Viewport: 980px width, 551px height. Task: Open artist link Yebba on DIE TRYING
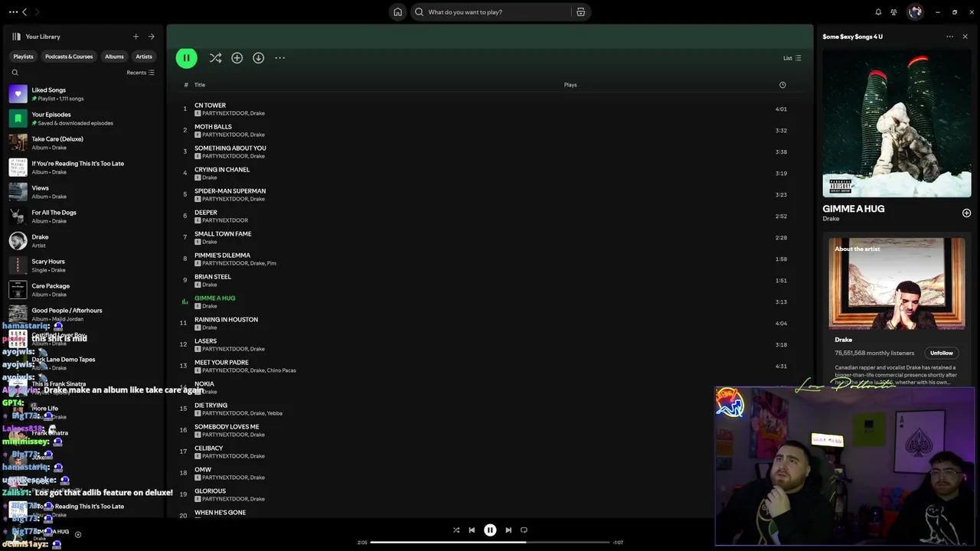275,413
